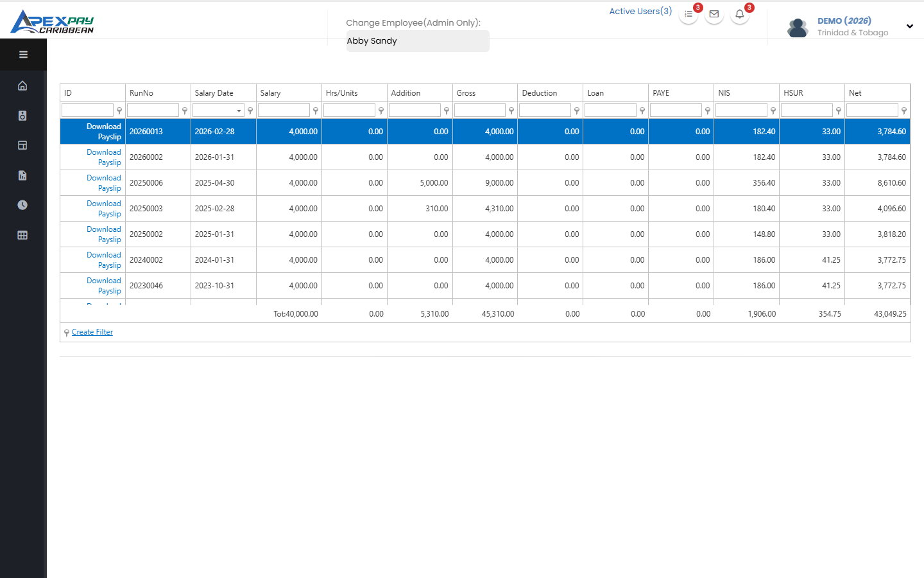The image size is (924, 578).
Task: Open the mail envelope icon
Action: pos(714,14)
